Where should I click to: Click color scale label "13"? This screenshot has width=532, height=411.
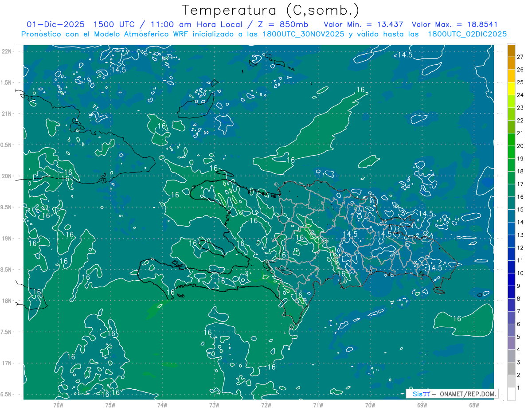[520, 235]
